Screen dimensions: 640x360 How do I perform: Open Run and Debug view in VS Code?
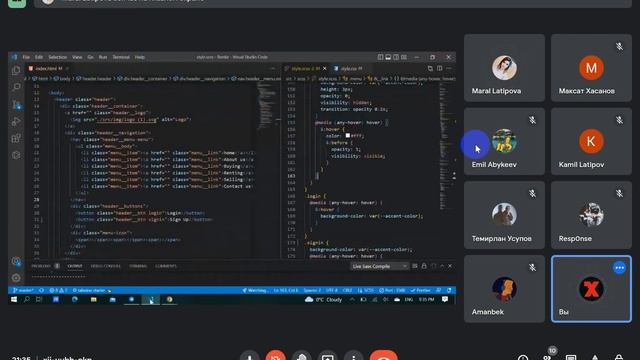[x=16, y=121]
